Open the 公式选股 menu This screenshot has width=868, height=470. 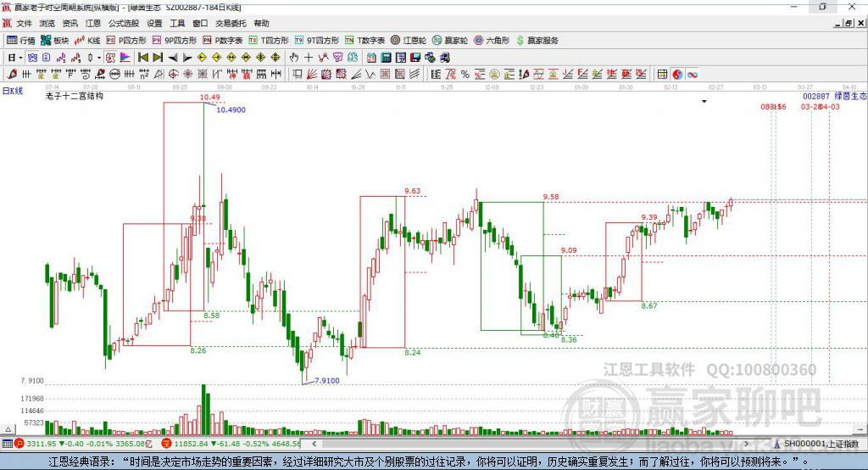[x=124, y=23]
